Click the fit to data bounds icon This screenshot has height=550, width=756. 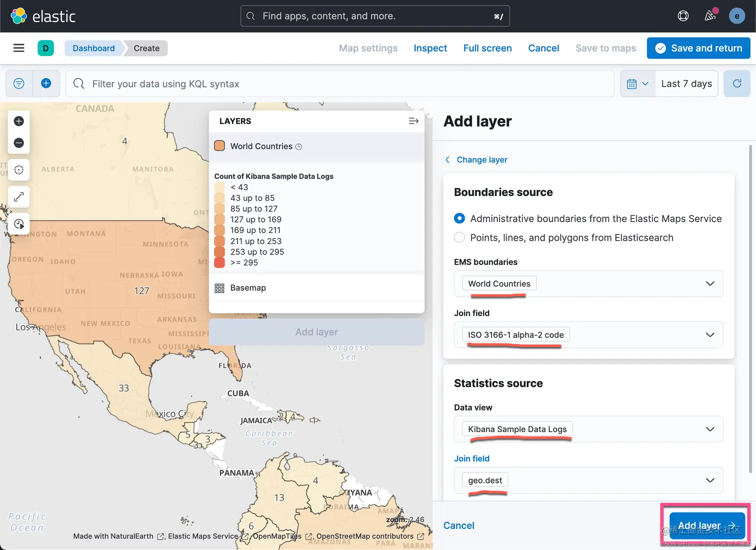tap(19, 170)
